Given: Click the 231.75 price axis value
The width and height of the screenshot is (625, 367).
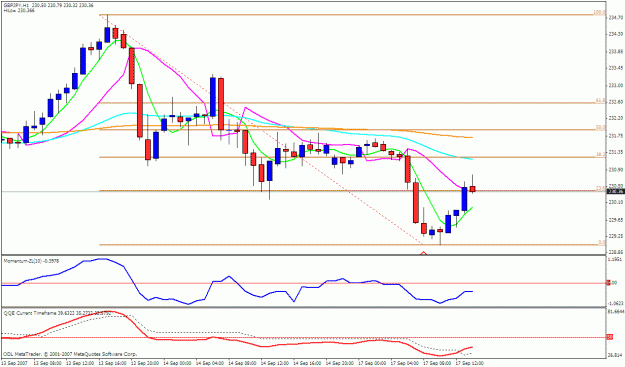Looking at the screenshot, I should (x=616, y=136).
